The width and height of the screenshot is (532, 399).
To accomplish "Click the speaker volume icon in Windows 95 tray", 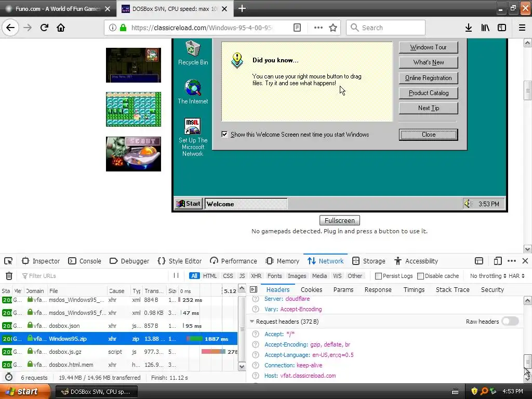I will click(468, 204).
